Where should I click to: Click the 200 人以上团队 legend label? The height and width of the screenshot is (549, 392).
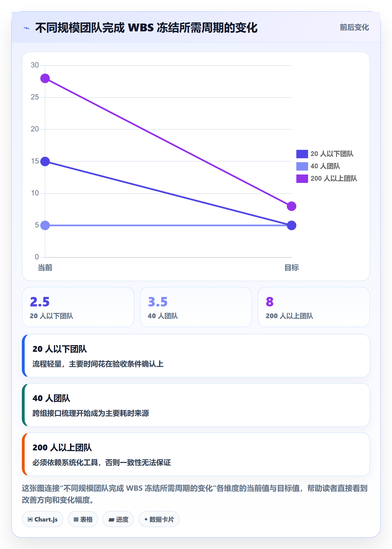[x=334, y=178]
